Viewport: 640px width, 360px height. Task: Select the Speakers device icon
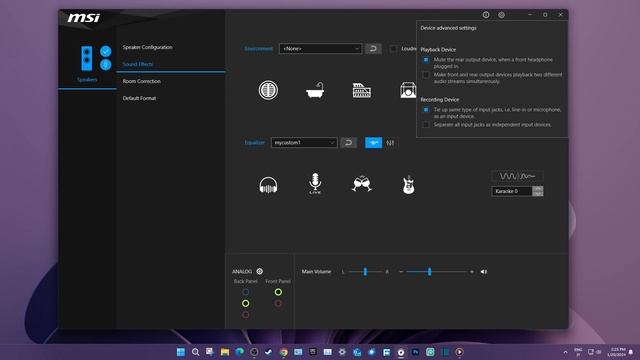coord(87,58)
